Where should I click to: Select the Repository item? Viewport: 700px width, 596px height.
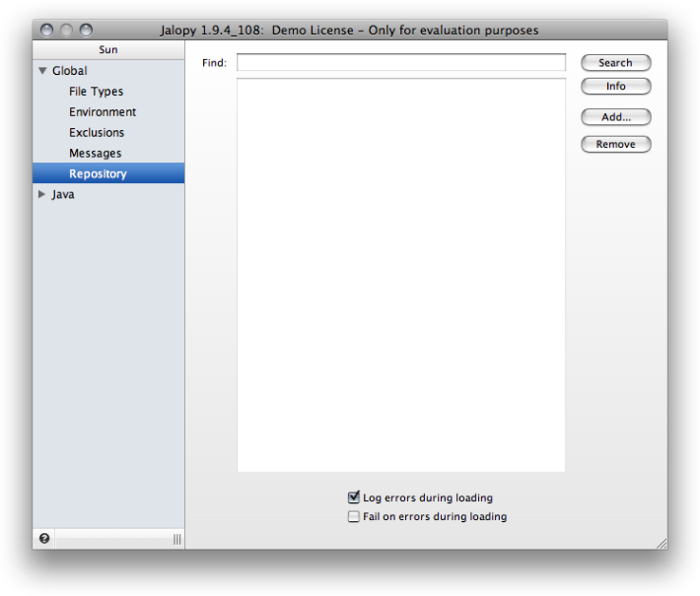pyautogui.click(x=108, y=173)
